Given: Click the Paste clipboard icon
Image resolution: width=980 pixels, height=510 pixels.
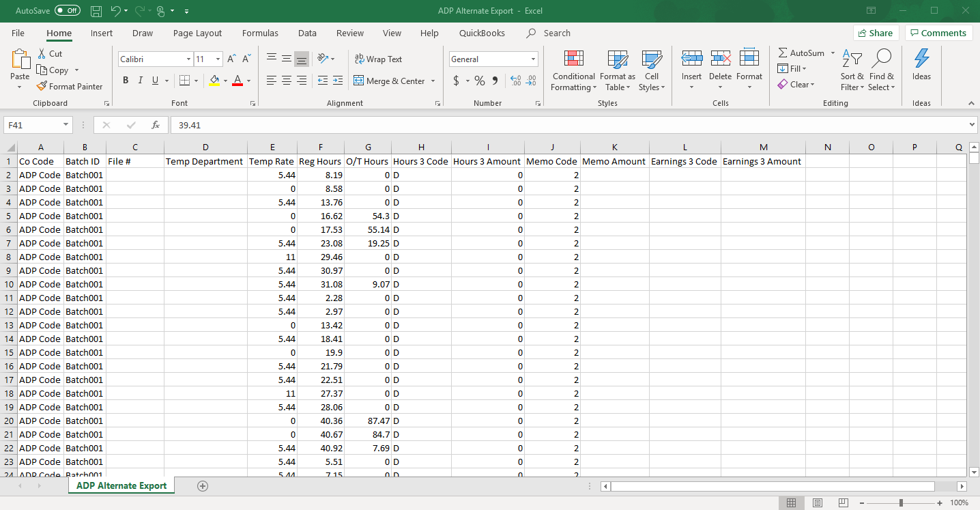Looking at the screenshot, I should click(x=20, y=60).
